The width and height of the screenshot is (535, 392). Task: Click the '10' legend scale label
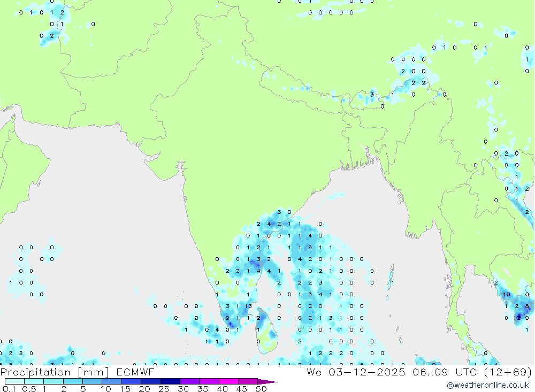tap(106, 389)
